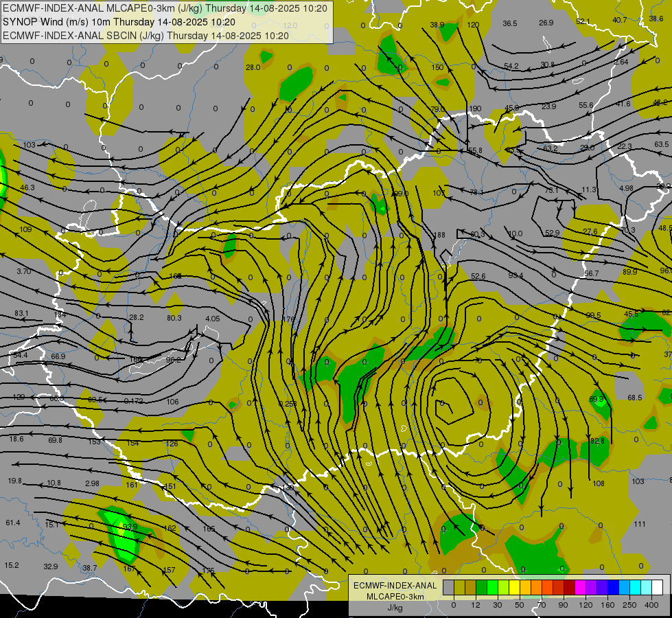The image size is (672, 618).
Task: Click the map value 4.98
Action: point(626,188)
